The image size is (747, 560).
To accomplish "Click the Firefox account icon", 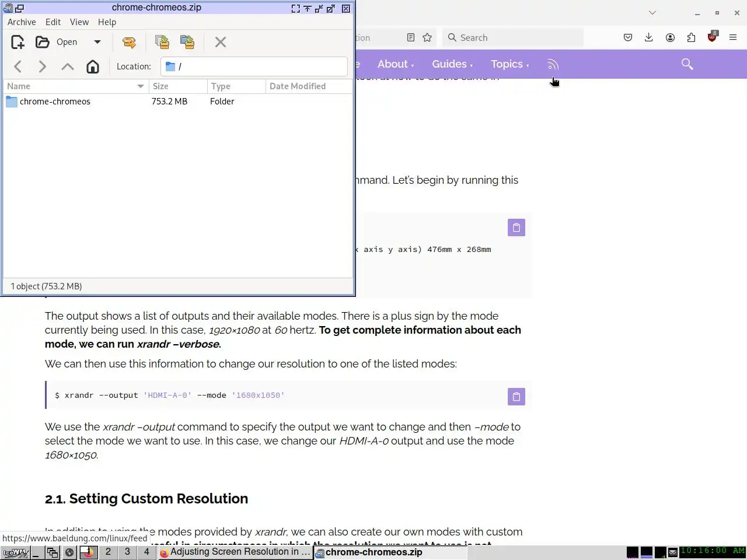I will (670, 37).
